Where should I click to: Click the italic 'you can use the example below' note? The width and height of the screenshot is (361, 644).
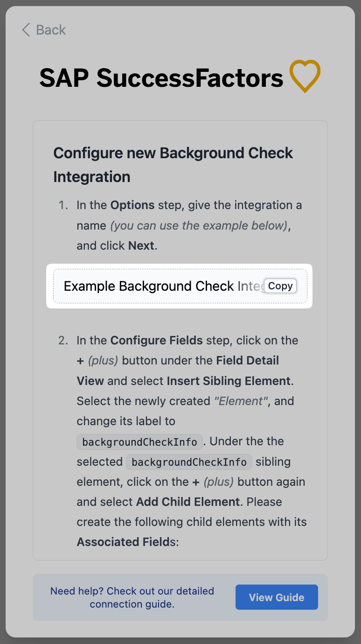198,225
